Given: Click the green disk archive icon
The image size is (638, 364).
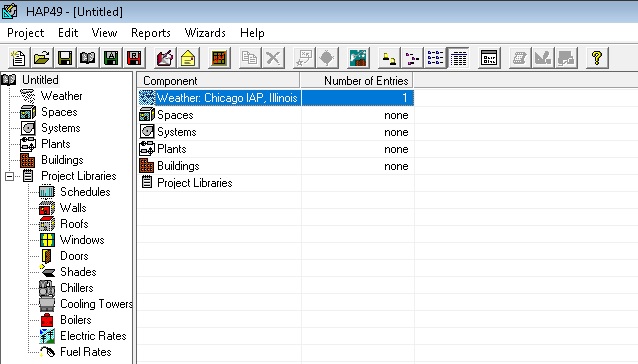Looking at the screenshot, I should (111, 58).
